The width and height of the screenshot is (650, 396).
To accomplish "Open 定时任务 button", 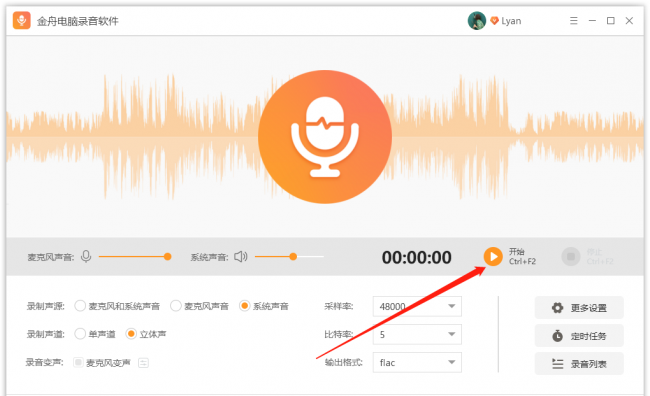I will tap(579, 336).
